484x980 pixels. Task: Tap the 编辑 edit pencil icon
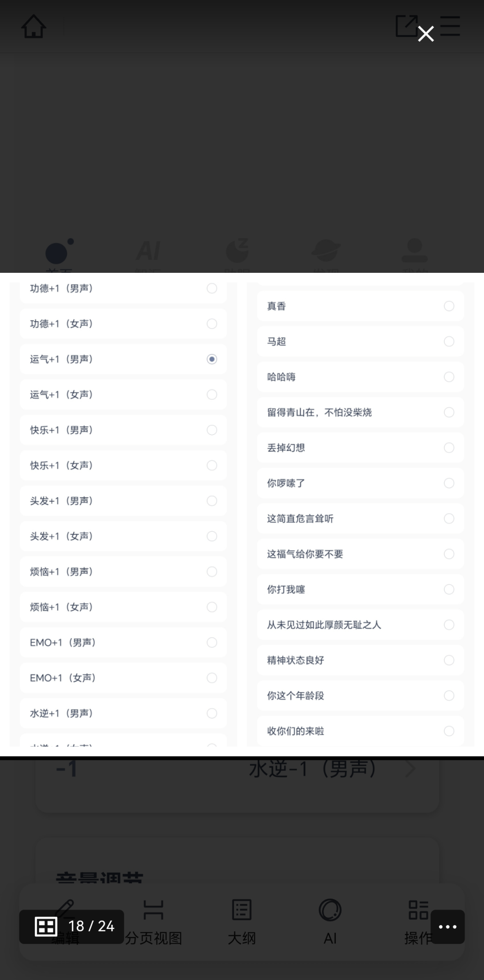65,911
